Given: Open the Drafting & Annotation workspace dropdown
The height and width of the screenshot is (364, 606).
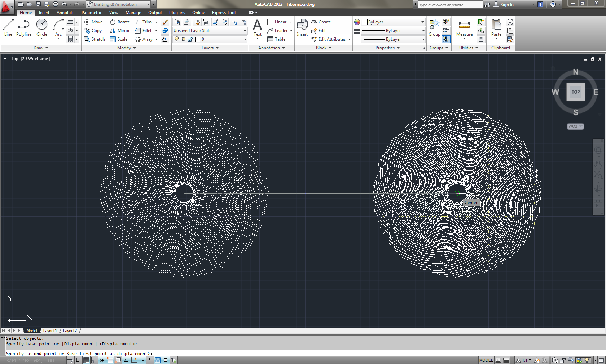Looking at the screenshot, I should pos(118,4).
